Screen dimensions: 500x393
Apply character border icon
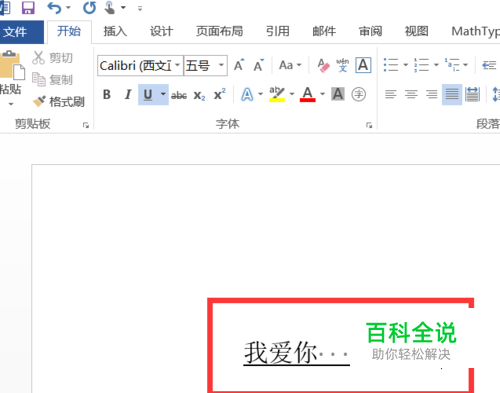(x=363, y=65)
